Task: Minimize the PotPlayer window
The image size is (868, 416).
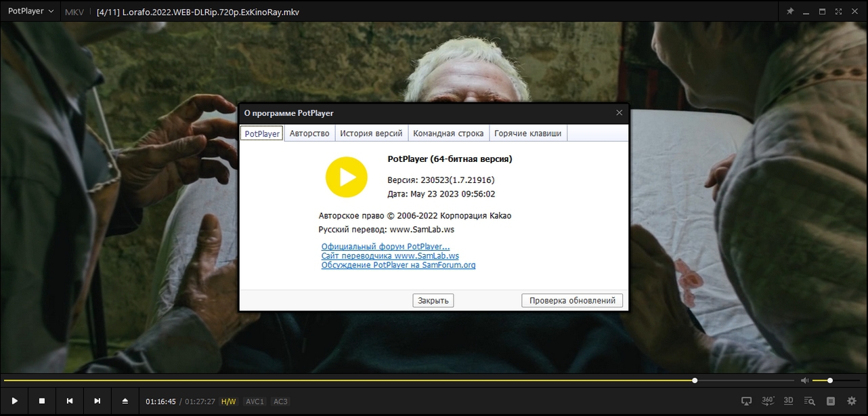Action: (806, 12)
